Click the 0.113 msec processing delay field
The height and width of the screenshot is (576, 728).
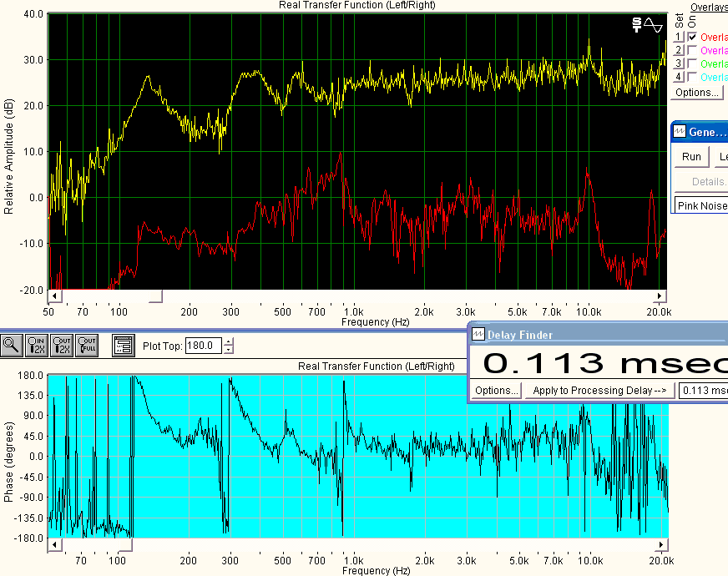tap(703, 391)
